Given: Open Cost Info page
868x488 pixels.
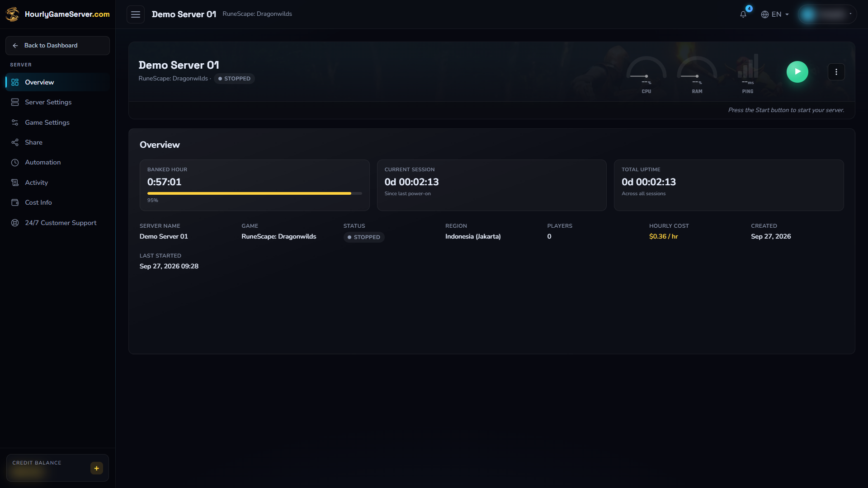Looking at the screenshot, I should pyautogui.click(x=57, y=202).
